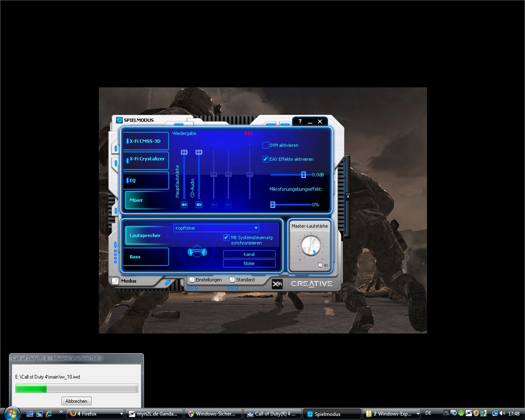Click the network icon in system tray
Image resolution: width=525 pixels, height=420 pixels.
pos(495,413)
